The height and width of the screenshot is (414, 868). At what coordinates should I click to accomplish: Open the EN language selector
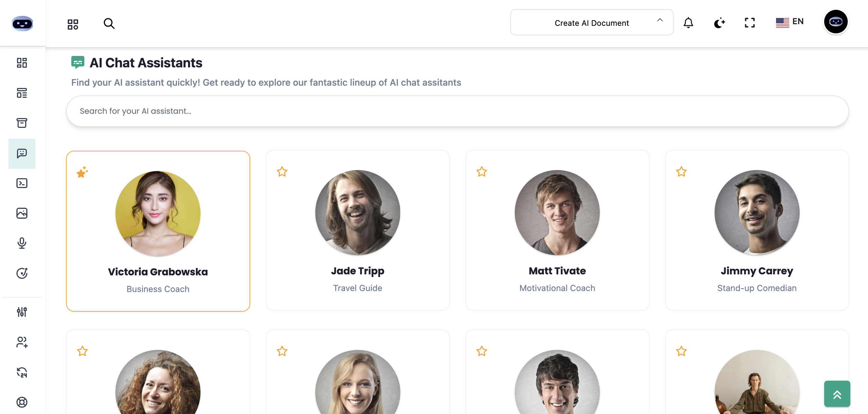coord(790,22)
